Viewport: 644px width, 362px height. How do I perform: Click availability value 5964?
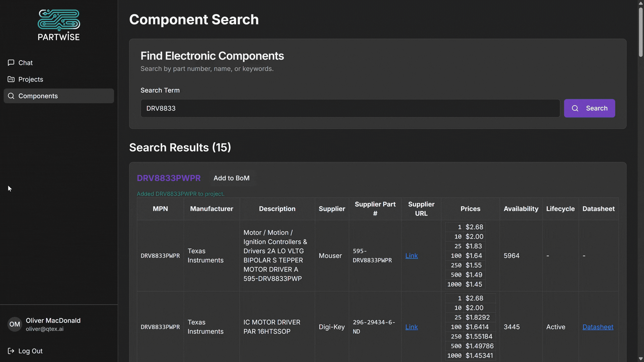click(512, 256)
